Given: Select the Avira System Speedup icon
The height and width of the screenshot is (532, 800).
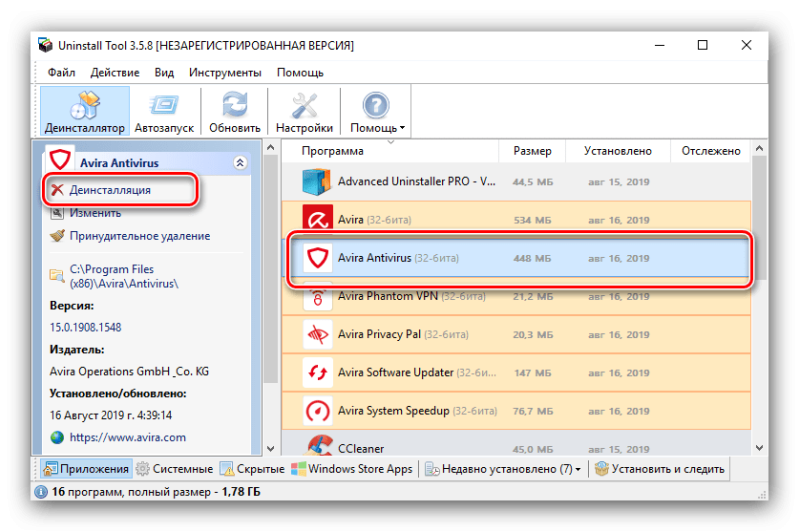Looking at the screenshot, I should [317, 411].
